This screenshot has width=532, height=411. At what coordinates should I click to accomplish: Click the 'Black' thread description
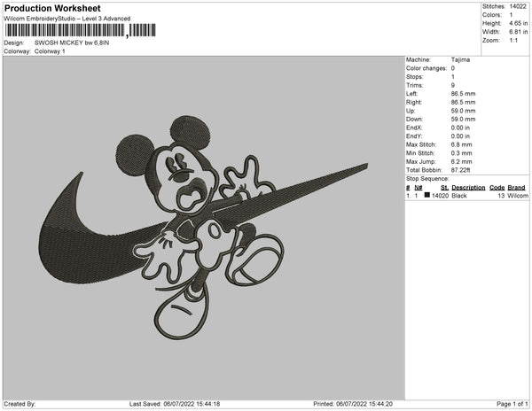459,196
